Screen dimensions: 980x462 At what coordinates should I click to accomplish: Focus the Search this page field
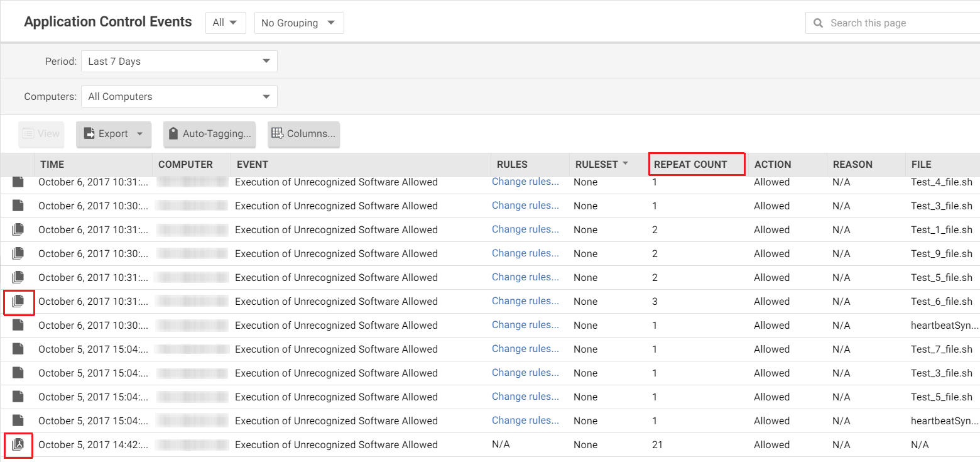pyautogui.click(x=898, y=23)
